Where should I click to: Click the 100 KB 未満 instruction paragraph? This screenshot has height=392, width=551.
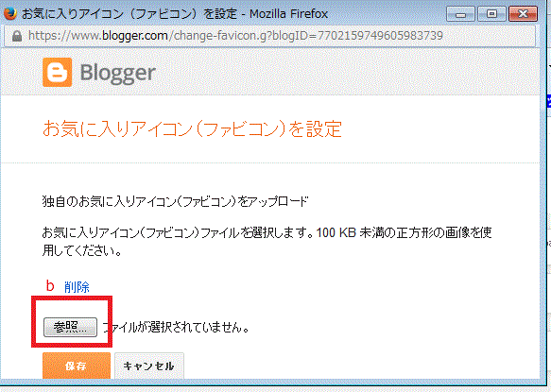[267, 242]
